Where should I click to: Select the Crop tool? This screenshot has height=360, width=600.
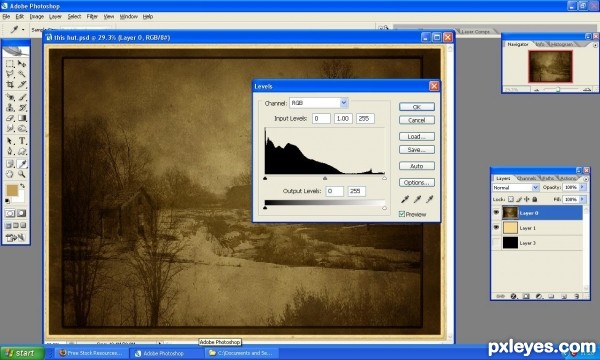pyautogui.click(x=10, y=85)
